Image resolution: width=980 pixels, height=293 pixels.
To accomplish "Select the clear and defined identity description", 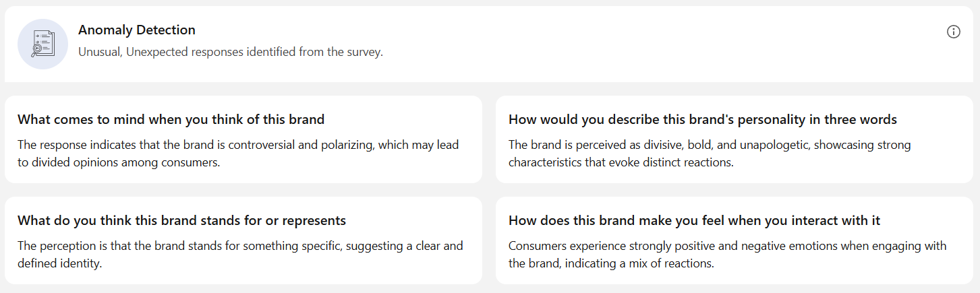I will (x=240, y=255).
